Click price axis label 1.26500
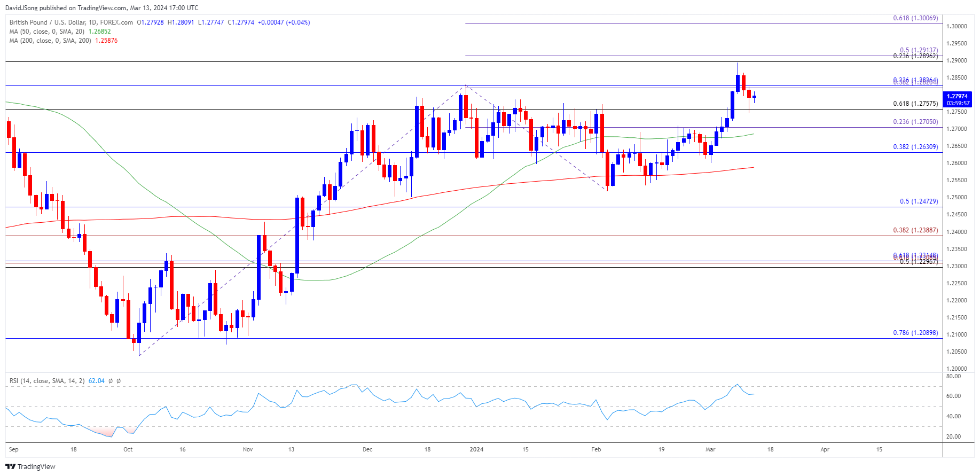The height and width of the screenshot is (476, 980). point(957,146)
